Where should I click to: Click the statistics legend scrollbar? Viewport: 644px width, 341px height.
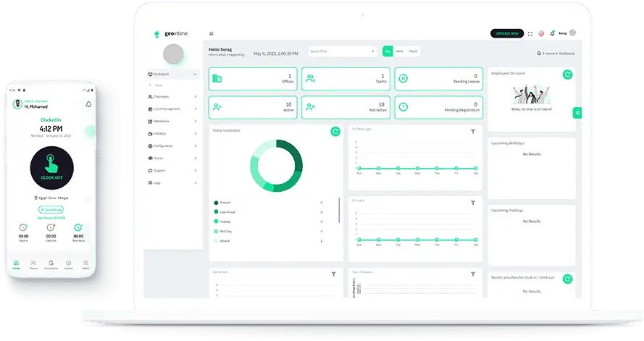pyautogui.click(x=339, y=210)
